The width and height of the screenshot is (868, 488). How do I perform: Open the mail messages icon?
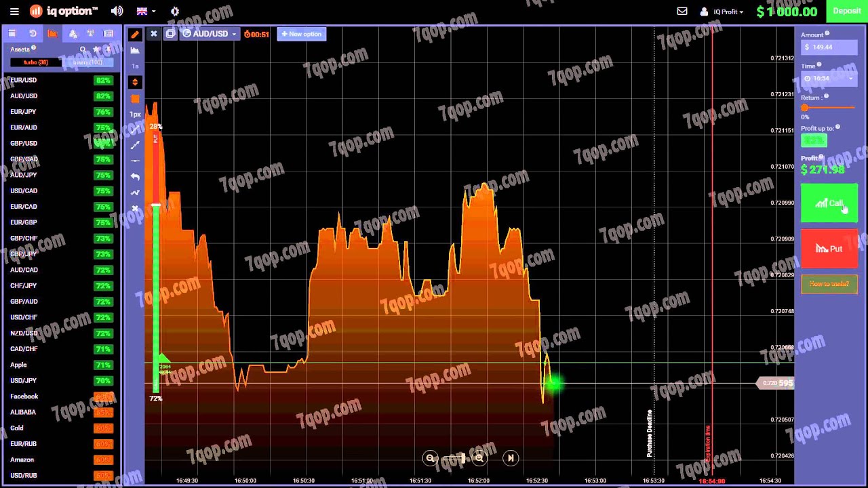point(682,11)
